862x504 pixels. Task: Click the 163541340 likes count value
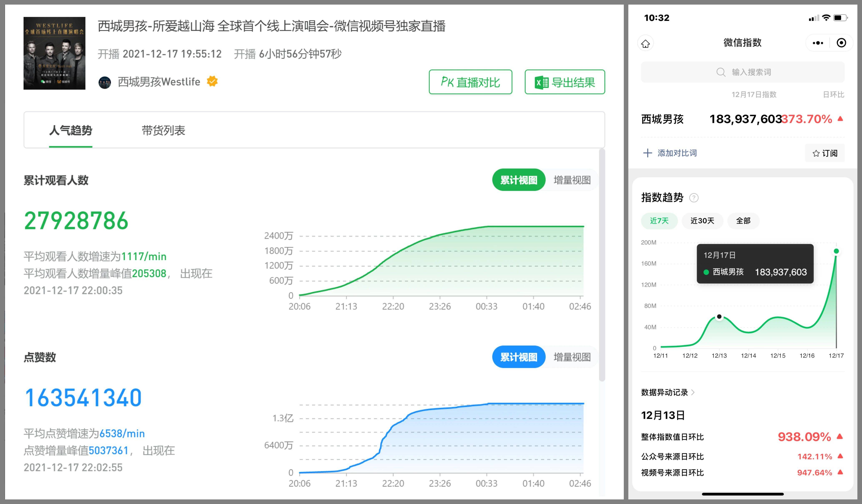point(83,397)
